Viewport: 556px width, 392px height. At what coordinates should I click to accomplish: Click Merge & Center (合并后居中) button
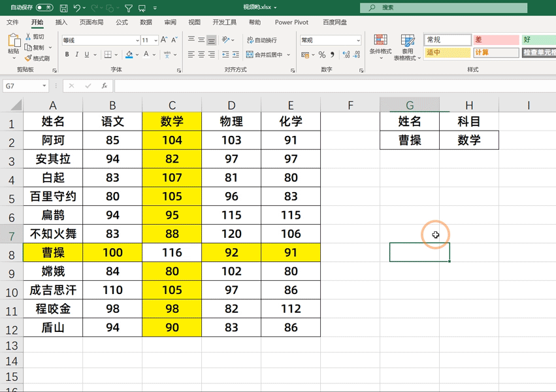coord(265,55)
